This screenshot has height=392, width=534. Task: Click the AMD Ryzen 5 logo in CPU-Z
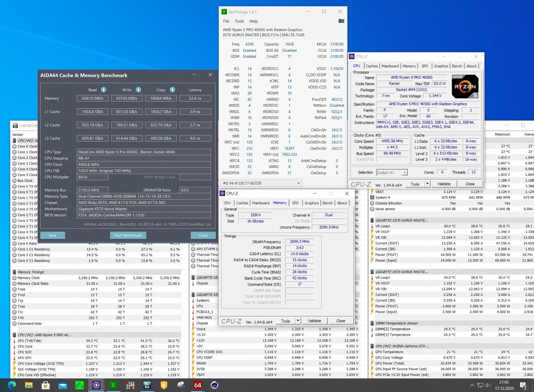click(465, 87)
